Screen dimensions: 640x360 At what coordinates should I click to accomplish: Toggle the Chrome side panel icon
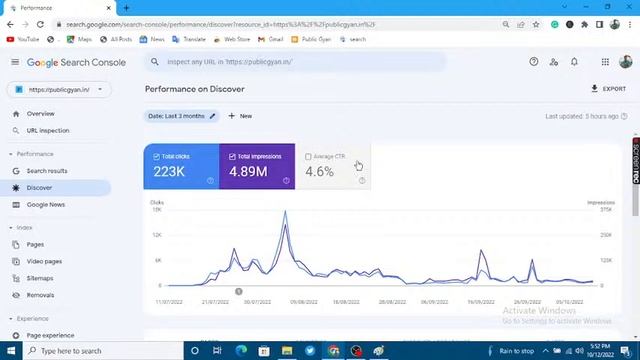click(599, 24)
